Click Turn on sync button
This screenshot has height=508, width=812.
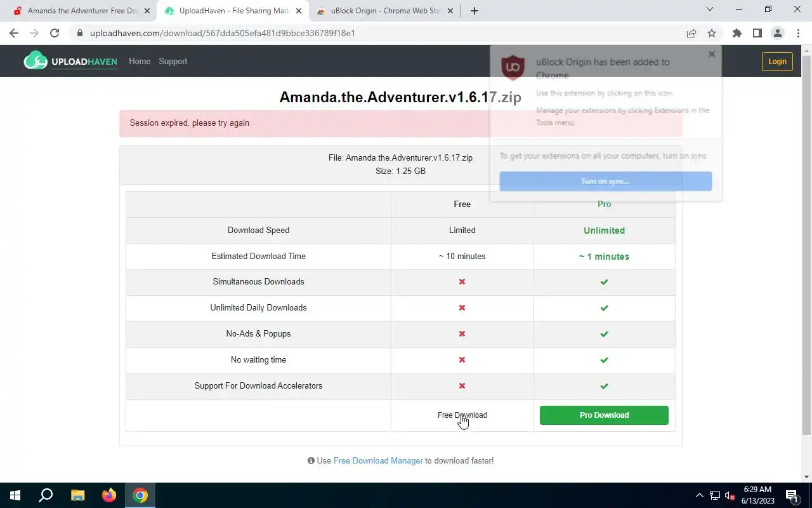(605, 181)
